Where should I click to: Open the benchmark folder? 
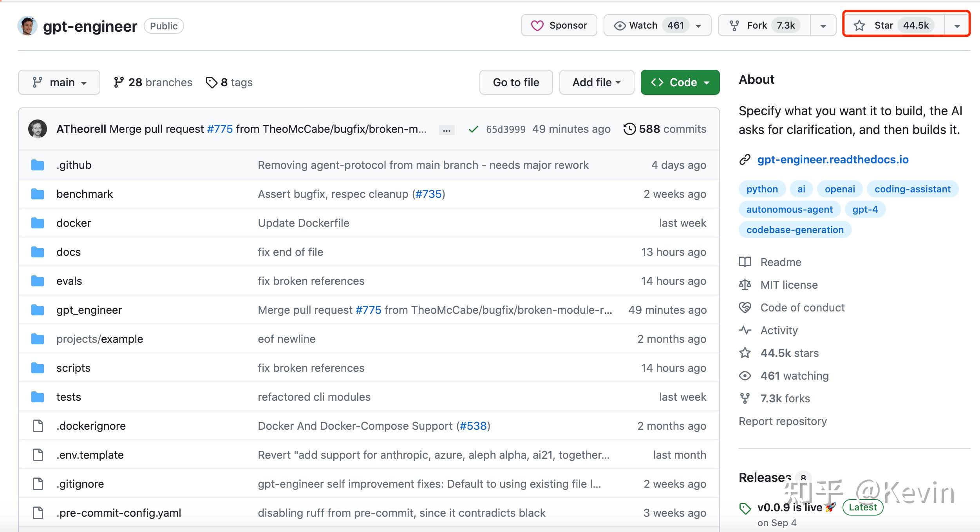coord(84,194)
